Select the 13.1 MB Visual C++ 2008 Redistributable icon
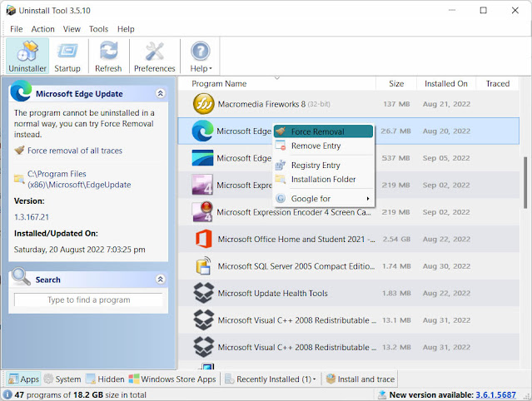The image size is (532, 401). click(204, 320)
